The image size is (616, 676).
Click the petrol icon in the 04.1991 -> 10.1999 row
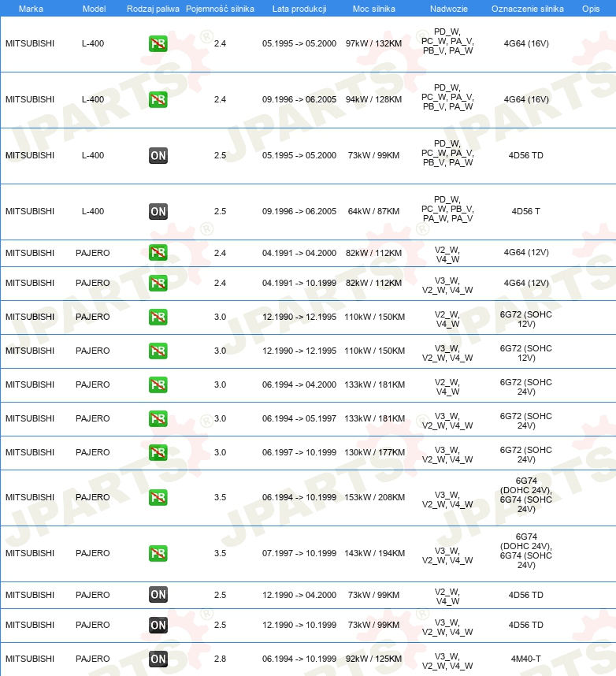tap(158, 284)
